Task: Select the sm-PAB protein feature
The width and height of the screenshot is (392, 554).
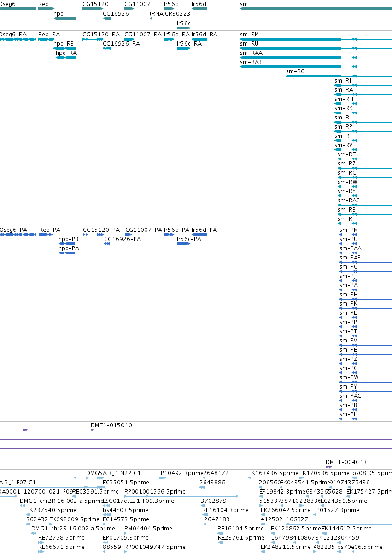Action: coord(366,262)
